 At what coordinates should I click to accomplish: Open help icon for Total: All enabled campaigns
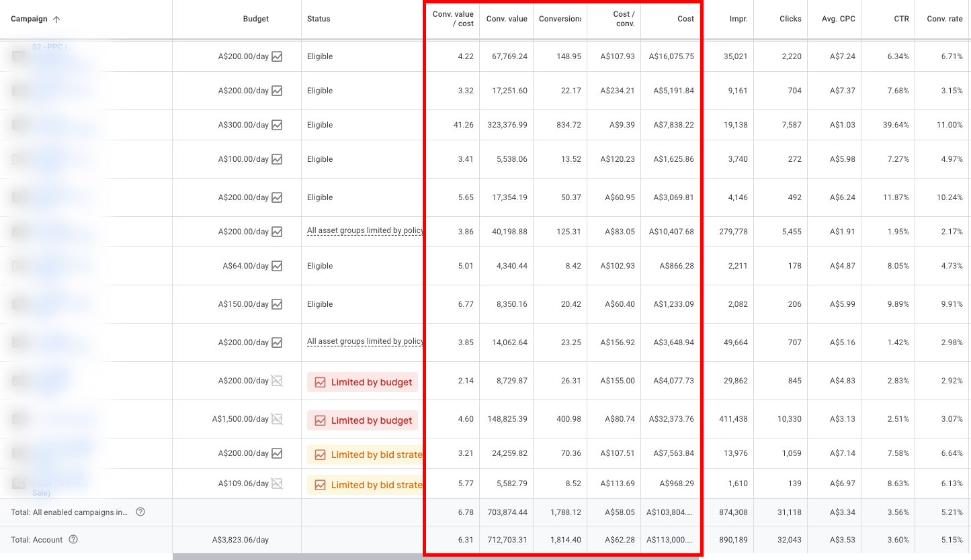tap(140, 512)
